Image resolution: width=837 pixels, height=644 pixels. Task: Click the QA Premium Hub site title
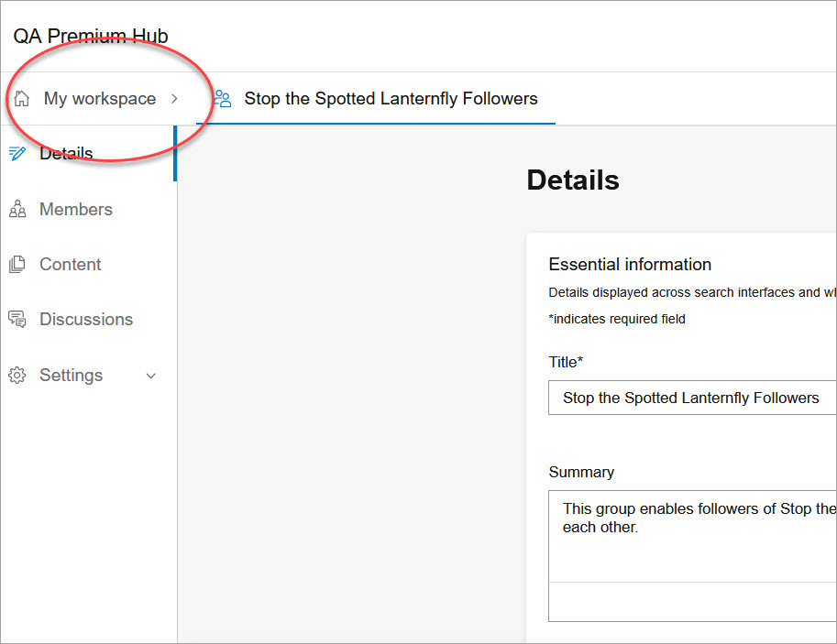coord(91,37)
